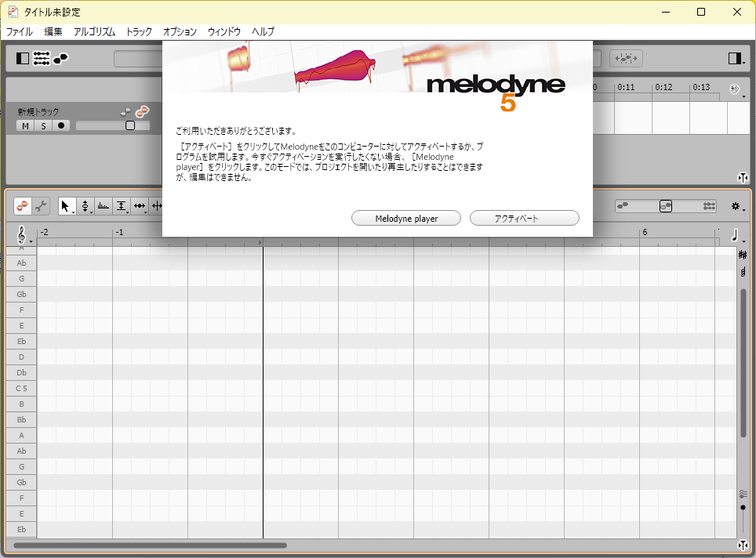The height and width of the screenshot is (558, 756).
Task: Click the blob size waves icon
Action: click(x=743, y=494)
